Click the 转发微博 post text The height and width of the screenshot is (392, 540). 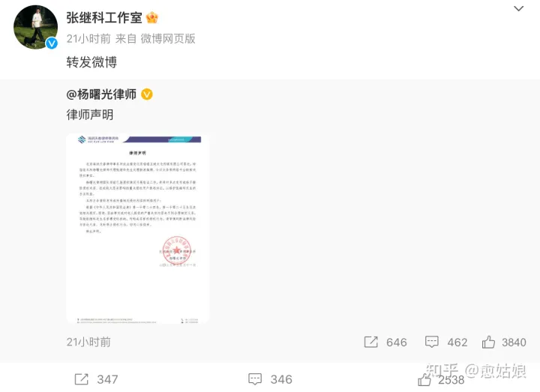click(x=91, y=62)
